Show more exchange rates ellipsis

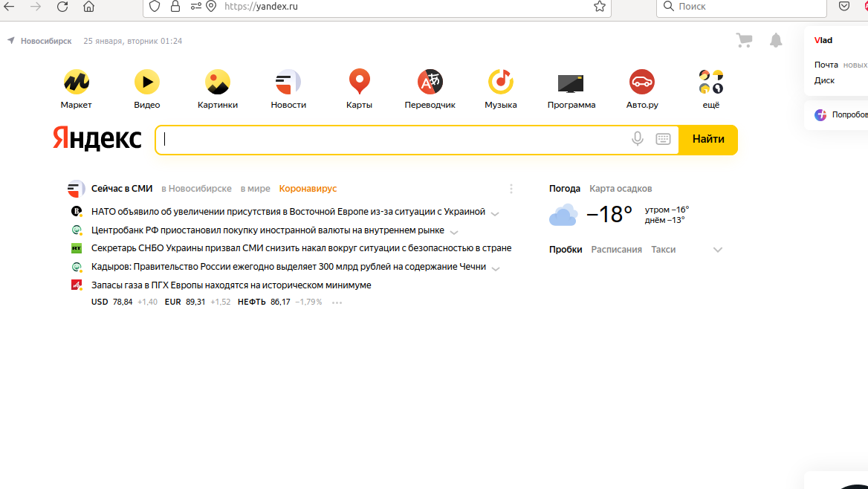(x=337, y=302)
